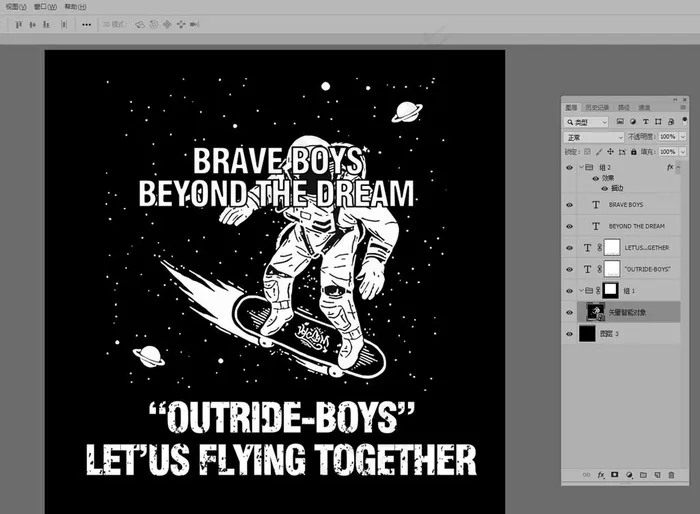Select the Layers tab
Image resolution: width=700 pixels, height=514 pixels.
click(571, 108)
